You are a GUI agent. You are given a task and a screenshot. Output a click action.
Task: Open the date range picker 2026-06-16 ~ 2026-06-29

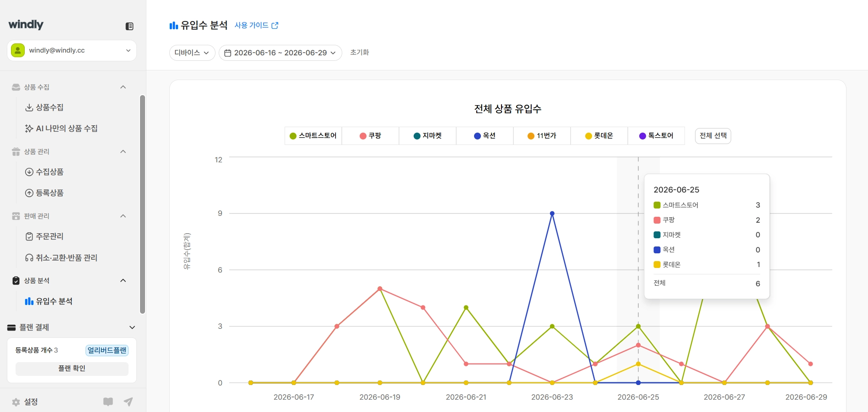[280, 53]
